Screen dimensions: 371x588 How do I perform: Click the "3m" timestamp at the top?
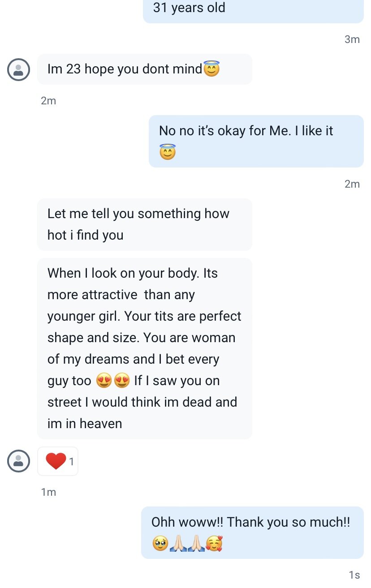coord(352,39)
